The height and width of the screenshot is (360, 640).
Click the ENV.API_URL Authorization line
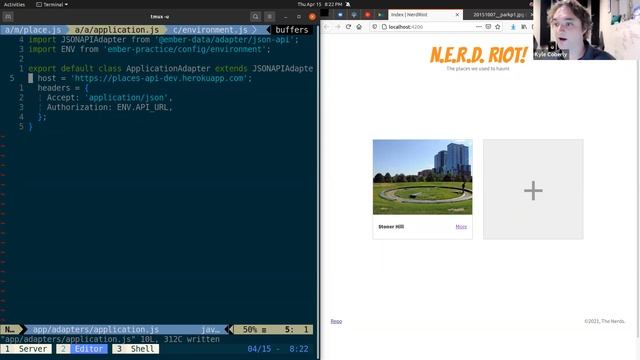pos(109,107)
